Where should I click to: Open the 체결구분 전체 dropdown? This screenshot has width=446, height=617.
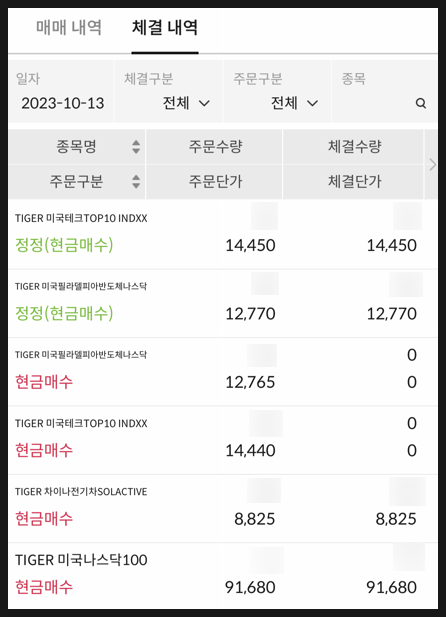click(x=186, y=103)
